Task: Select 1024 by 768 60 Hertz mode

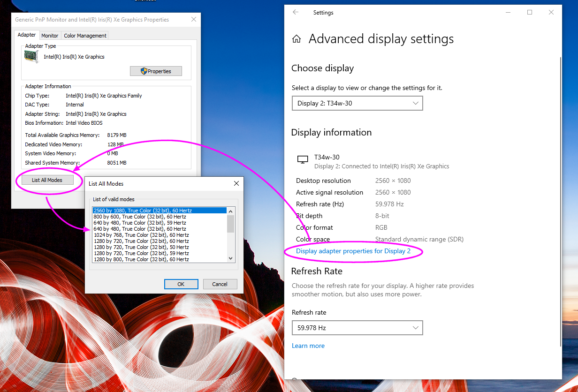Action: pos(141,235)
